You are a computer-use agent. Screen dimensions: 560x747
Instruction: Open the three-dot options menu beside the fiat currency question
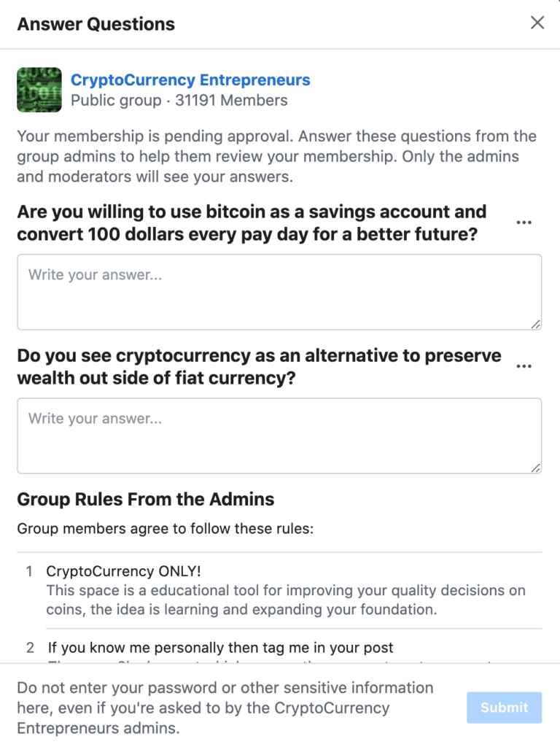524,366
